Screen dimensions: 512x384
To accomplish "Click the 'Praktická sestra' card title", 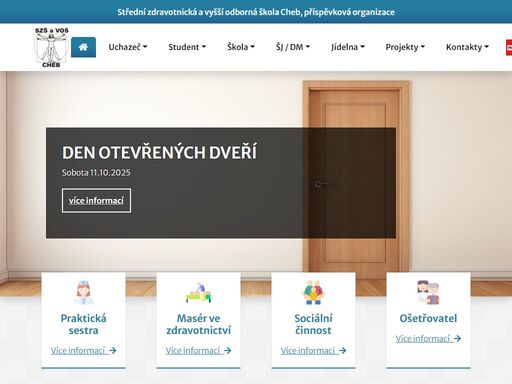I will click(83, 324).
